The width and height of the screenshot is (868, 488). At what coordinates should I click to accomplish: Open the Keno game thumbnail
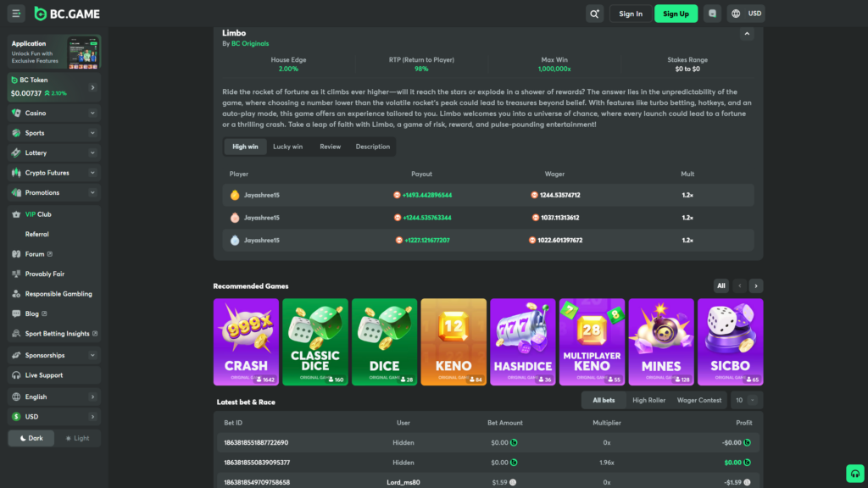pos(453,342)
